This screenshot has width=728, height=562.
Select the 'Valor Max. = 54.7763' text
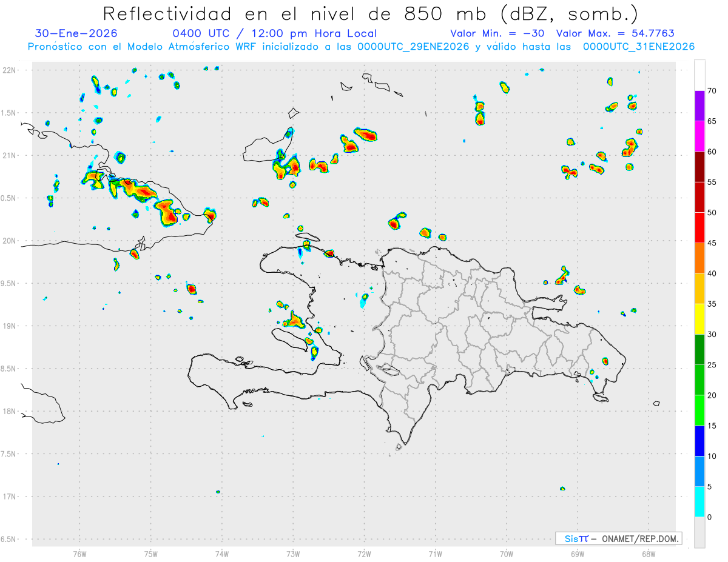[615, 34]
